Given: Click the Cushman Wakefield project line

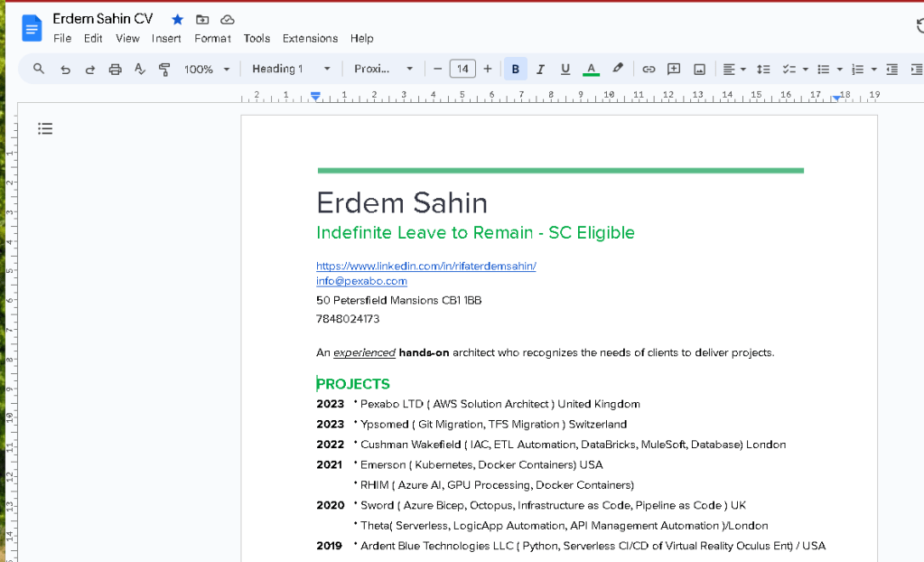Looking at the screenshot, I should pyautogui.click(x=573, y=445).
